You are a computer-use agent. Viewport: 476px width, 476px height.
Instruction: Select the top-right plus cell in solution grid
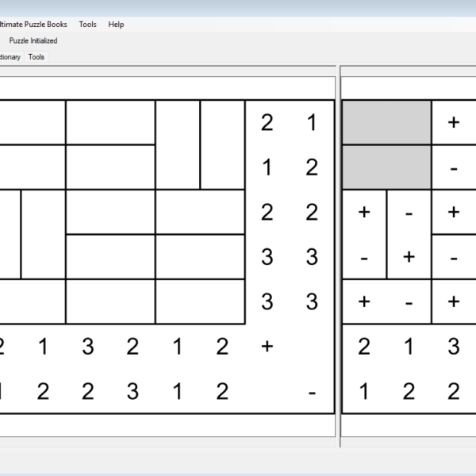click(x=454, y=122)
